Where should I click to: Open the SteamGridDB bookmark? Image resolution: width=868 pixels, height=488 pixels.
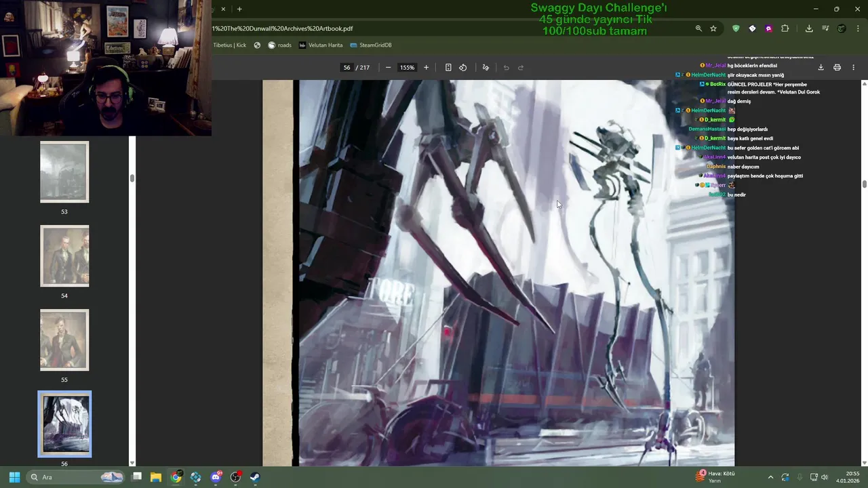371,45
